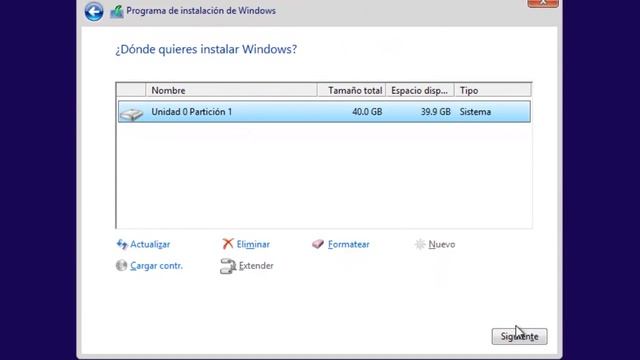Format the partition with Formatear link
640x360 pixels.
click(x=349, y=244)
